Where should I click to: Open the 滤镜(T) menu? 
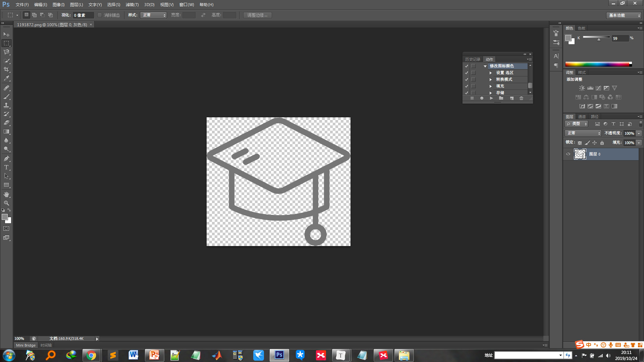[132, 5]
